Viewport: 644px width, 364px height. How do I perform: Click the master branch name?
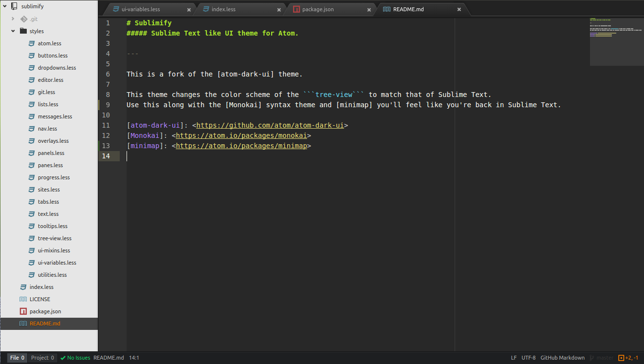(x=605, y=358)
